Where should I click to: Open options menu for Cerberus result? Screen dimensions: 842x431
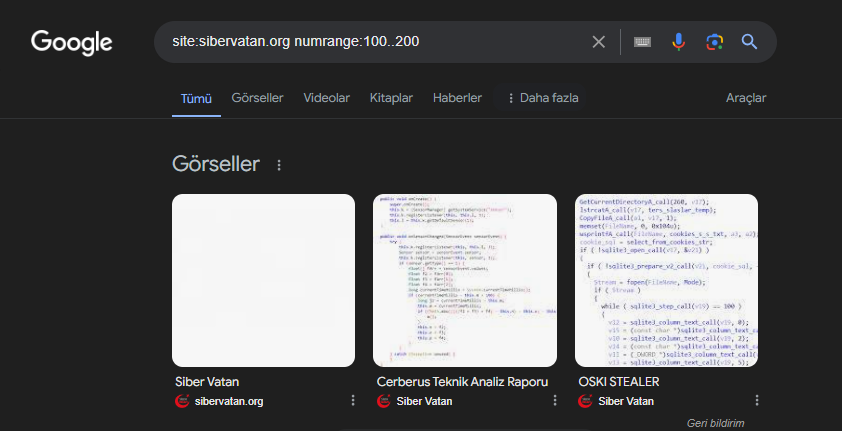pos(555,401)
